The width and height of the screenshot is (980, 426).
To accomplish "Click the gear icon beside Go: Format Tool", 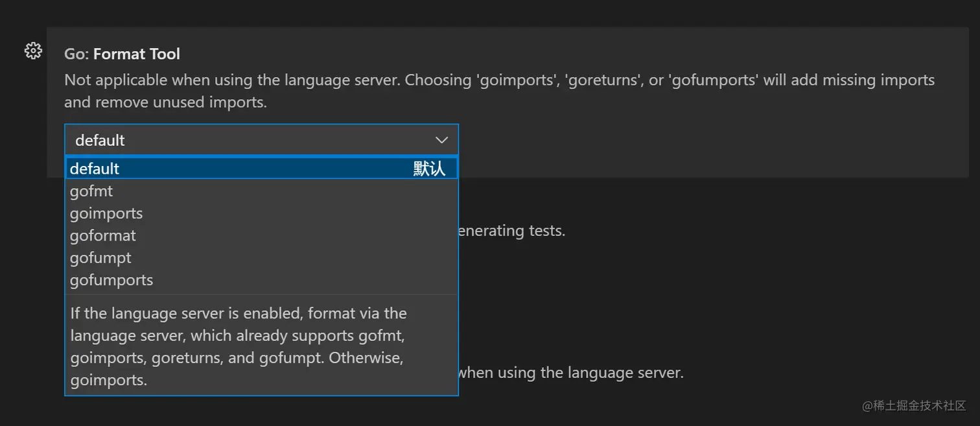I will 33,51.
